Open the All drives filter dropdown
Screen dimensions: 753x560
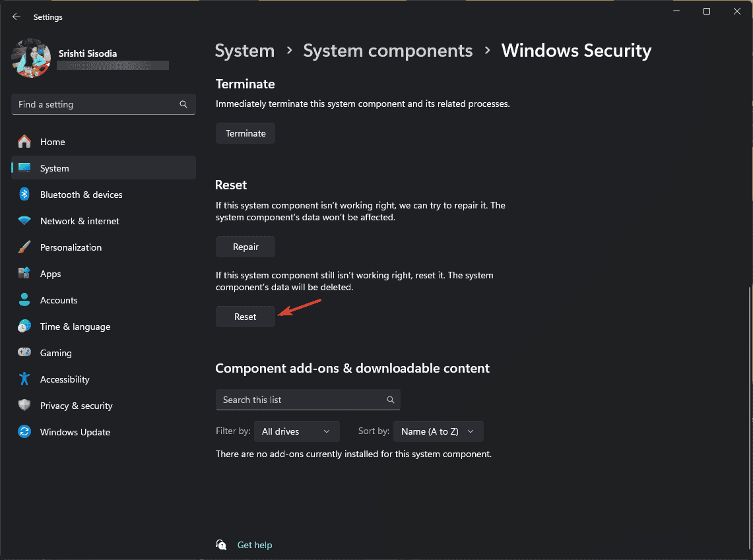tap(296, 431)
